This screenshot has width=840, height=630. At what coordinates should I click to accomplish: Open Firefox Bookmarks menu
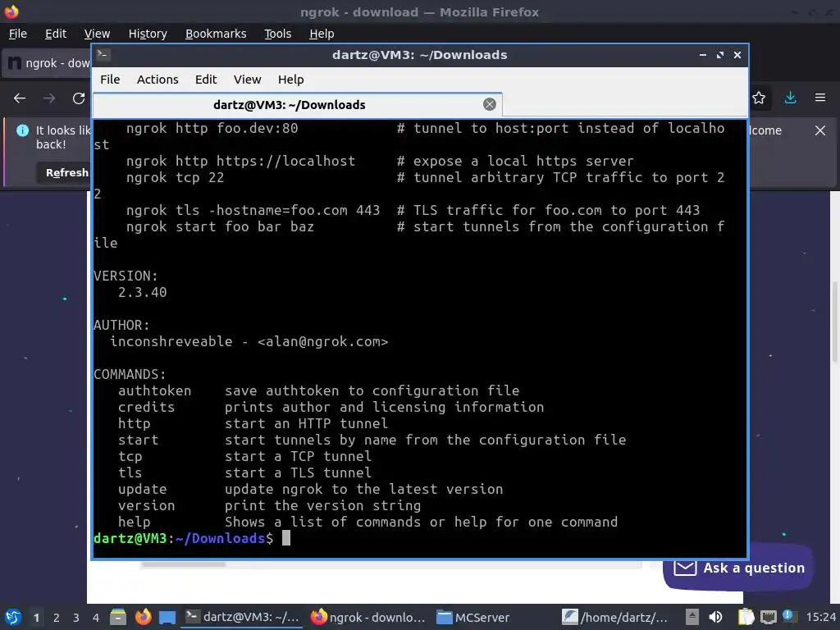pos(216,34)
